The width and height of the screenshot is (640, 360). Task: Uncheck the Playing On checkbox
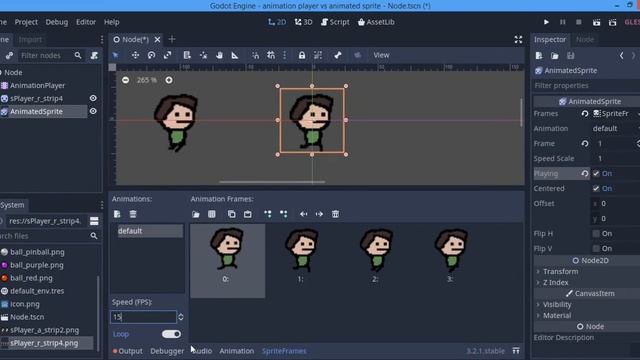coord(596,173)
